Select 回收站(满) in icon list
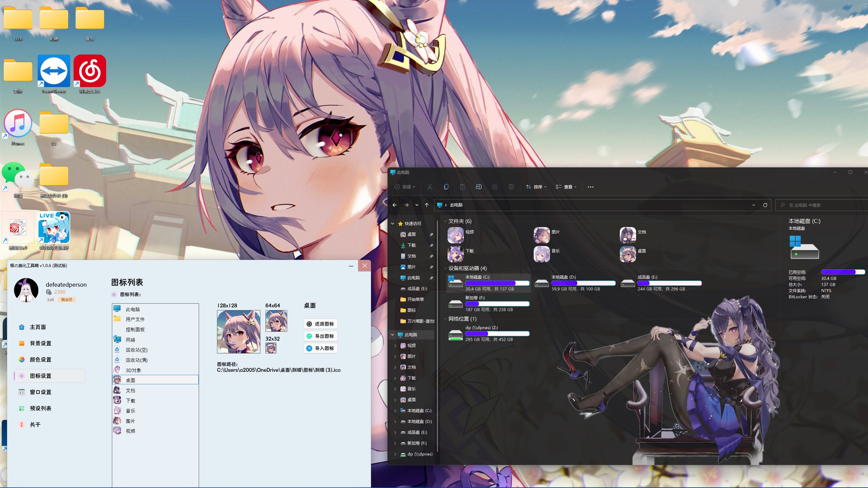 (x=137, y=360)
